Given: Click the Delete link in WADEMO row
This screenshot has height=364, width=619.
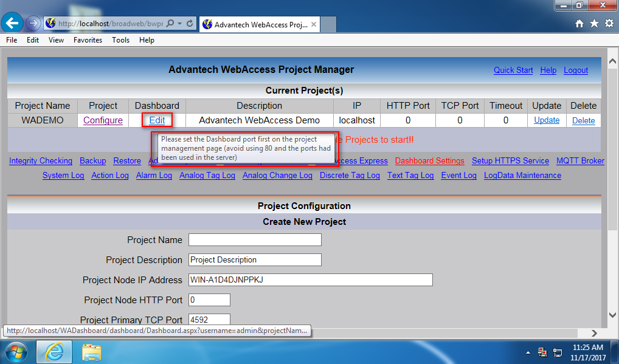Looking at the screenshot, I should point(584,121).
